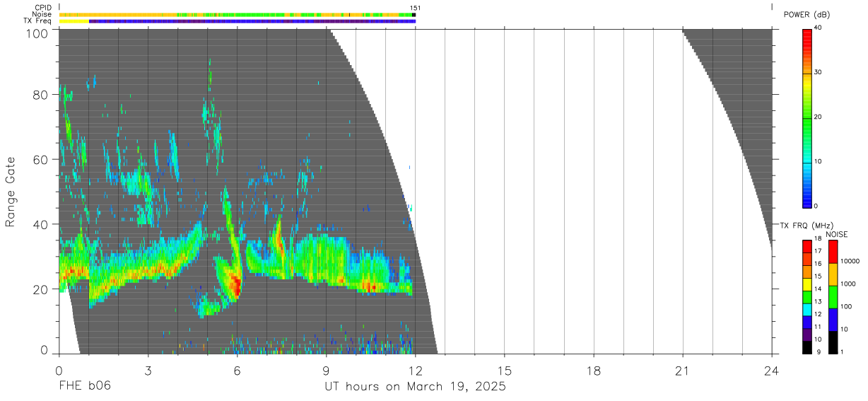
Task: Click the 40 tick on the power scale
Action: [818, 28]
